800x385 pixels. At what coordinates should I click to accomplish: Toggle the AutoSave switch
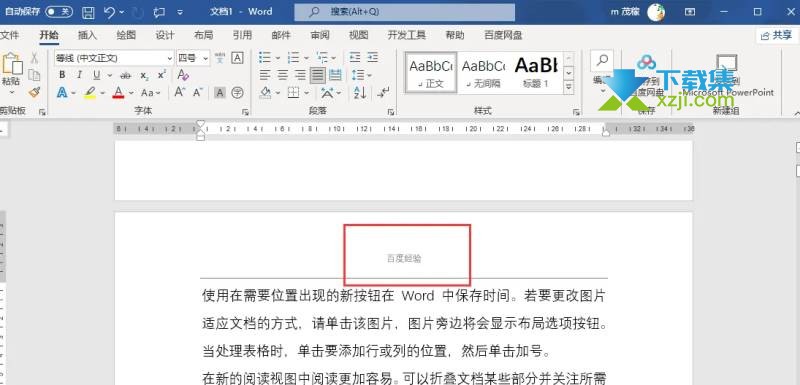click(x=59, y=12)
